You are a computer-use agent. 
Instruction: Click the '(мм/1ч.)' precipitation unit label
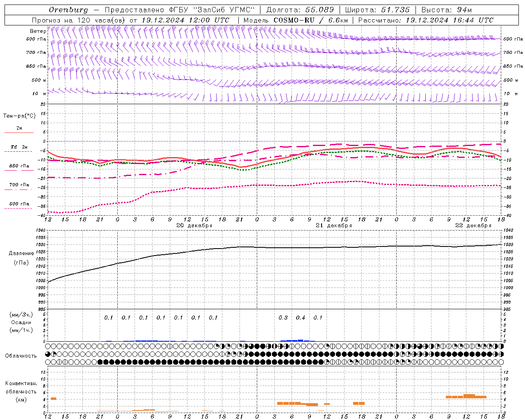point(21,330)
